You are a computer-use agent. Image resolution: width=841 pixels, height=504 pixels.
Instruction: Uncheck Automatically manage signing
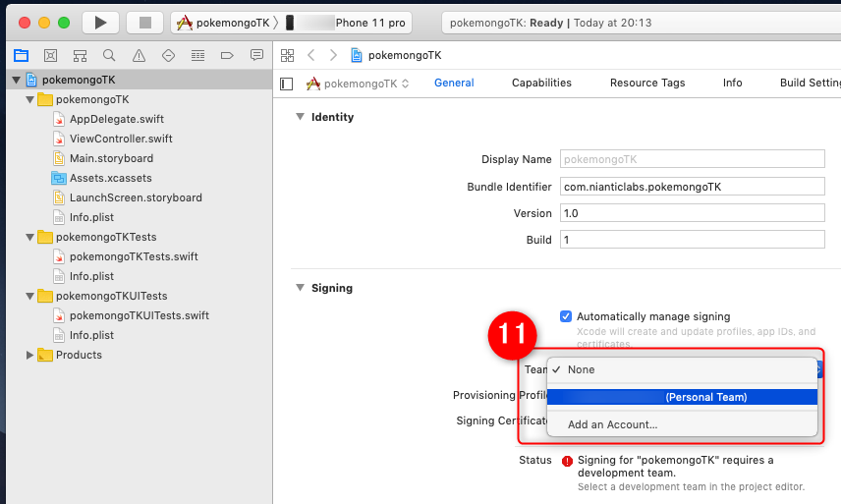(566, 316)
